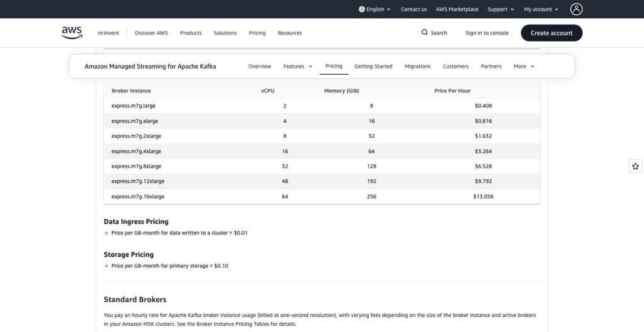Select the express.m7g.2xlarge row name
Image resolution: width=644 pixels, height=332 pixels.
coord(136,136)
